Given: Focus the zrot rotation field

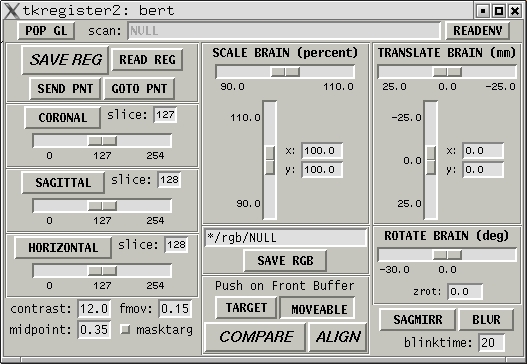Looking at the screenshot, I should point(465,291).
